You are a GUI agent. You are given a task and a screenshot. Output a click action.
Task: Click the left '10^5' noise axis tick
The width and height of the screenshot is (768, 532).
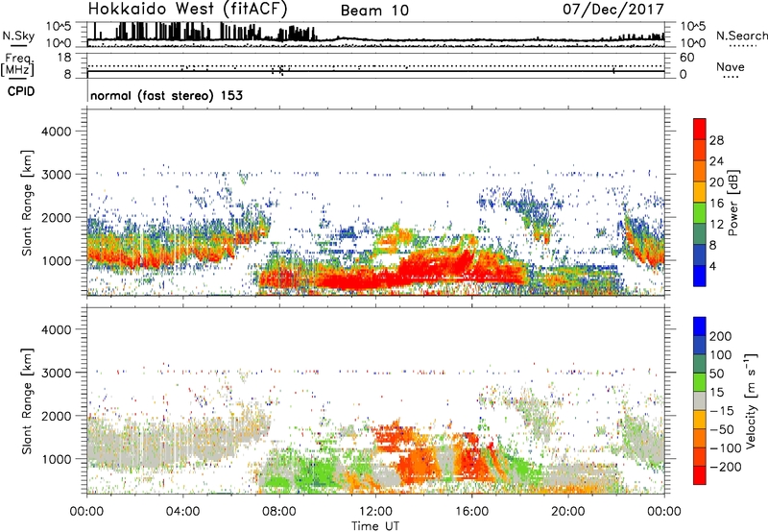[59, 26]
